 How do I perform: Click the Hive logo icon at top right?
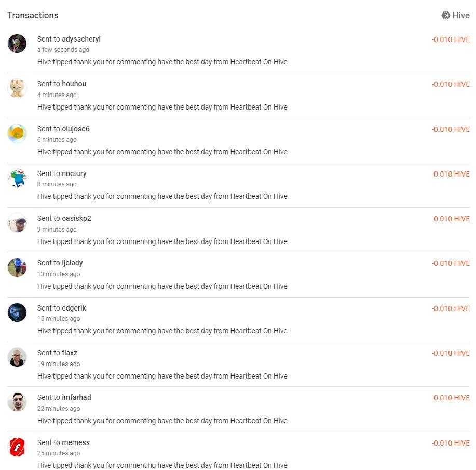(445, 15)
